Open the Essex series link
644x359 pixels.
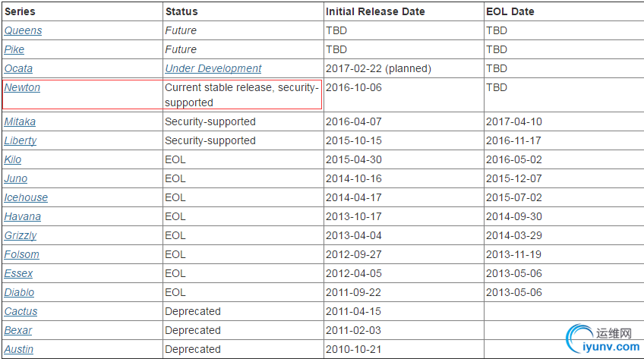tap(18, 273)
